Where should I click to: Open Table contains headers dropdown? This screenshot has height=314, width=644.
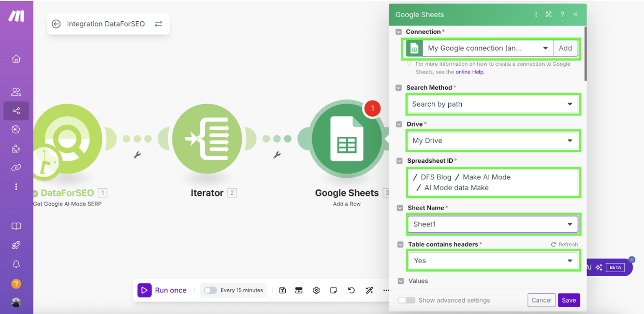(x=493, y=261)
